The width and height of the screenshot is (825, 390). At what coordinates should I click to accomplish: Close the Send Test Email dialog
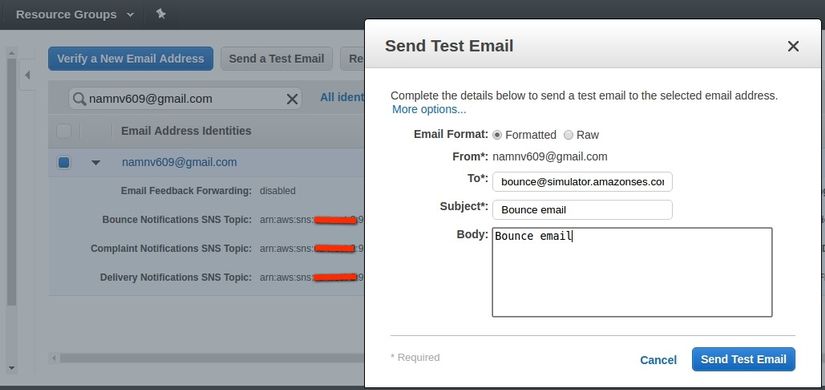click(793, 46)
